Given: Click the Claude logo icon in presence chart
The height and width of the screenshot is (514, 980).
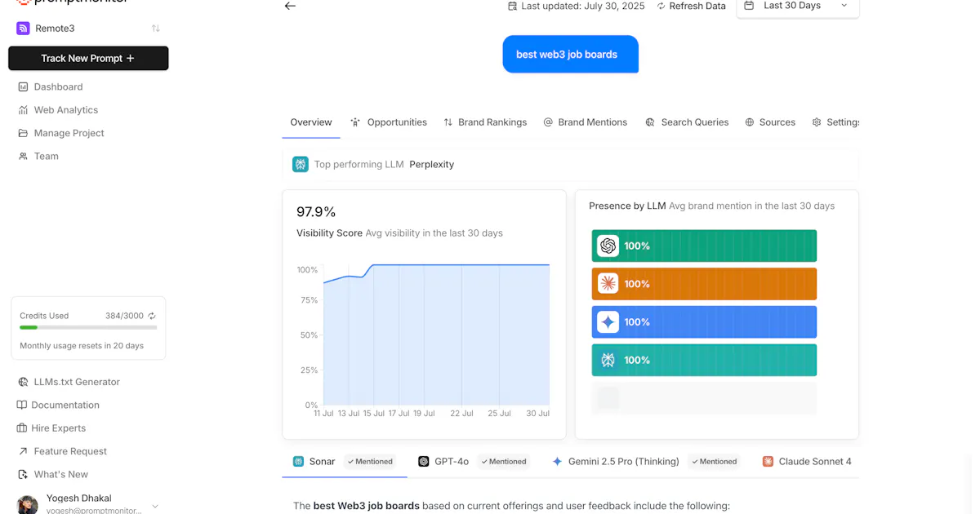Looking at the screenshot, I should point(608,284).
